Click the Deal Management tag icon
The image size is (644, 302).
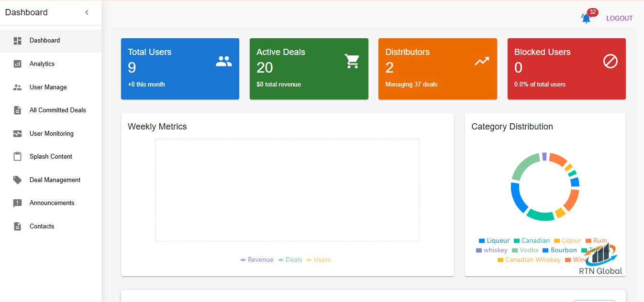[18, 180]
